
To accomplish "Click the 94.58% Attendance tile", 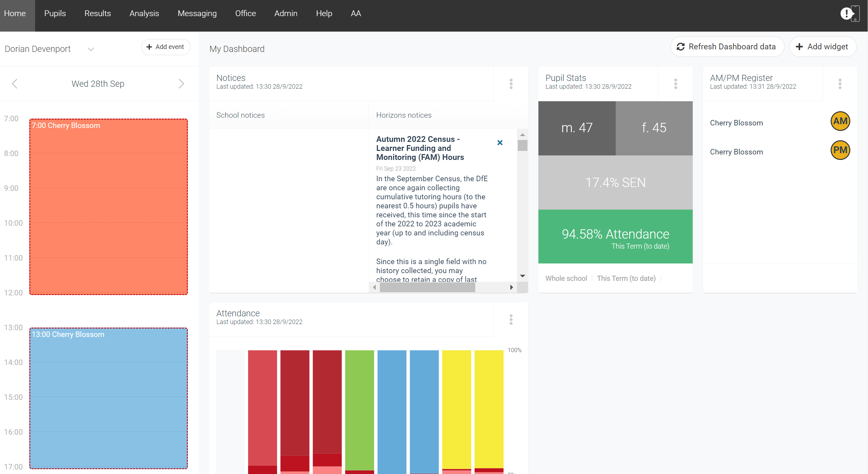I will click(615, 237).
